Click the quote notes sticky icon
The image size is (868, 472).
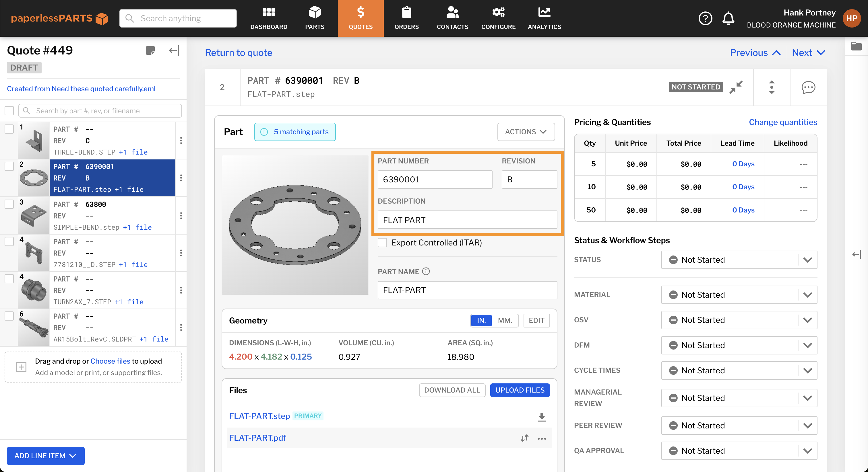point(150,51)
